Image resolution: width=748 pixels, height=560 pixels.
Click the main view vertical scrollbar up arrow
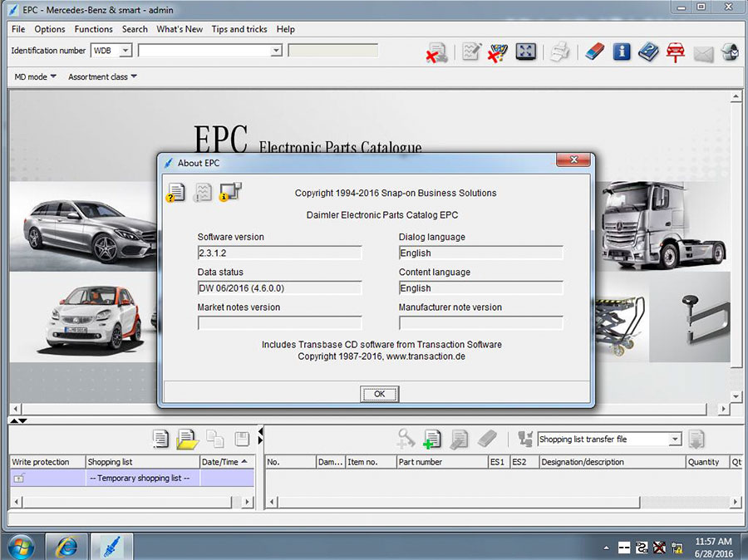coord(736,97)
